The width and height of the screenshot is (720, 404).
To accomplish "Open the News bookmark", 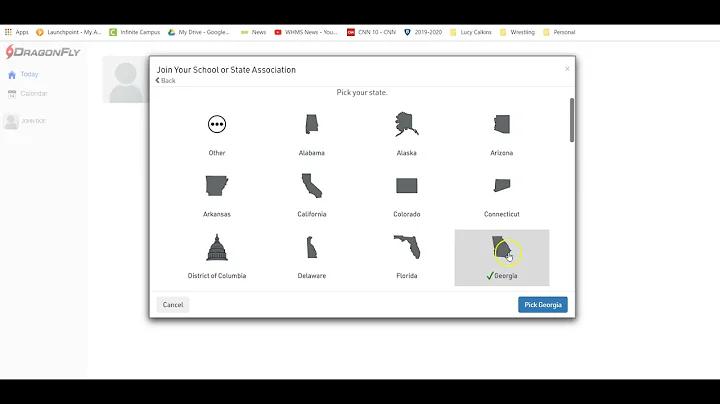I will [253, 32].
